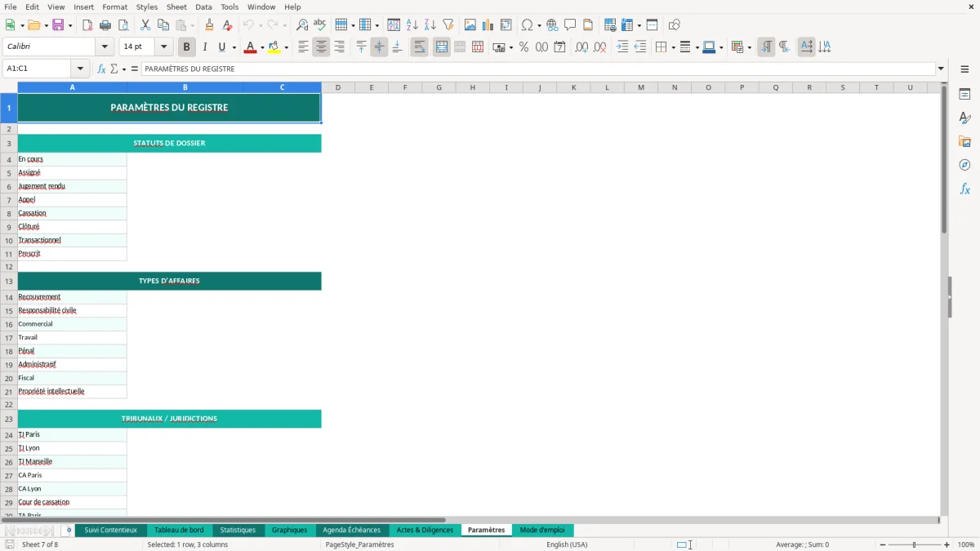Toggle Bold formatting
Viewport: 980px width, 551px height.
(187, 47)
